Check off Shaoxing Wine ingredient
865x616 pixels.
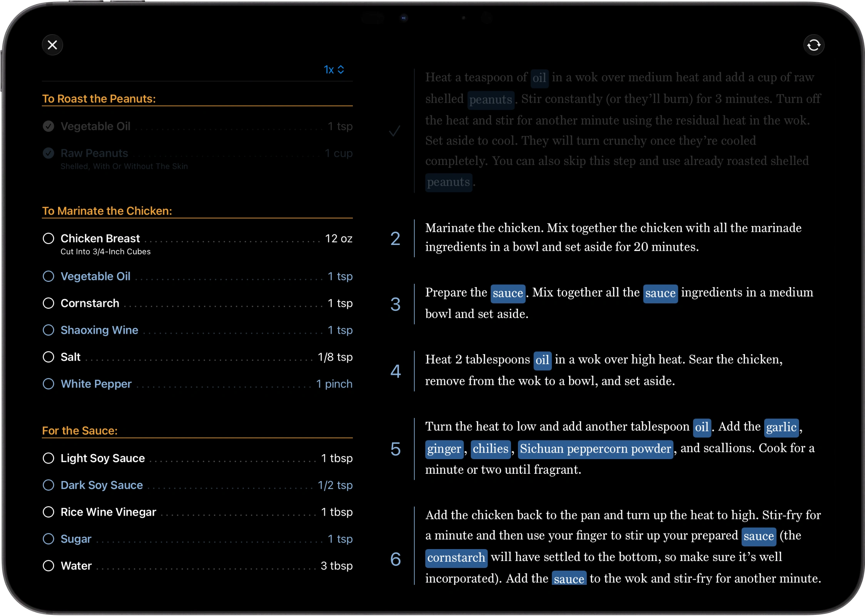[x=48, y=330]
